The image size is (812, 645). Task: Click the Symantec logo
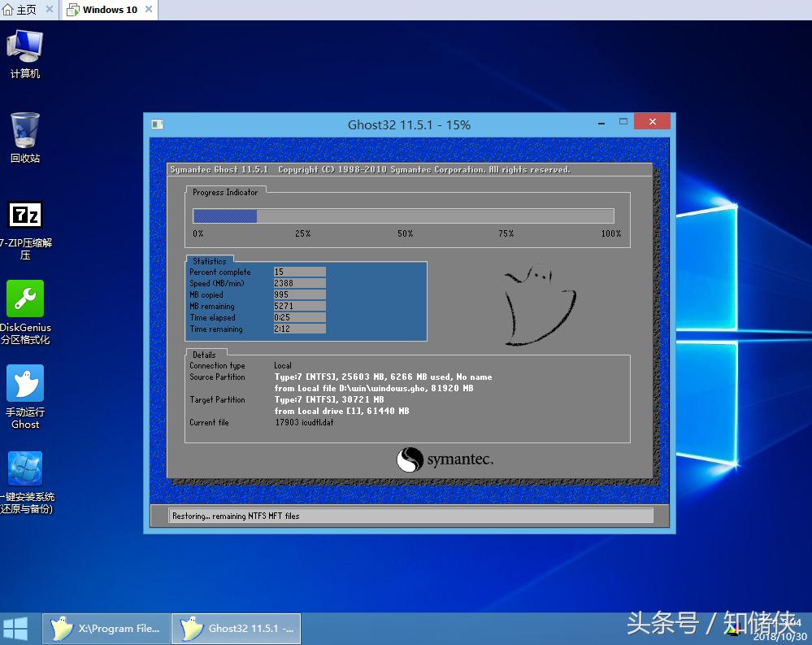(x=445, y=460)
